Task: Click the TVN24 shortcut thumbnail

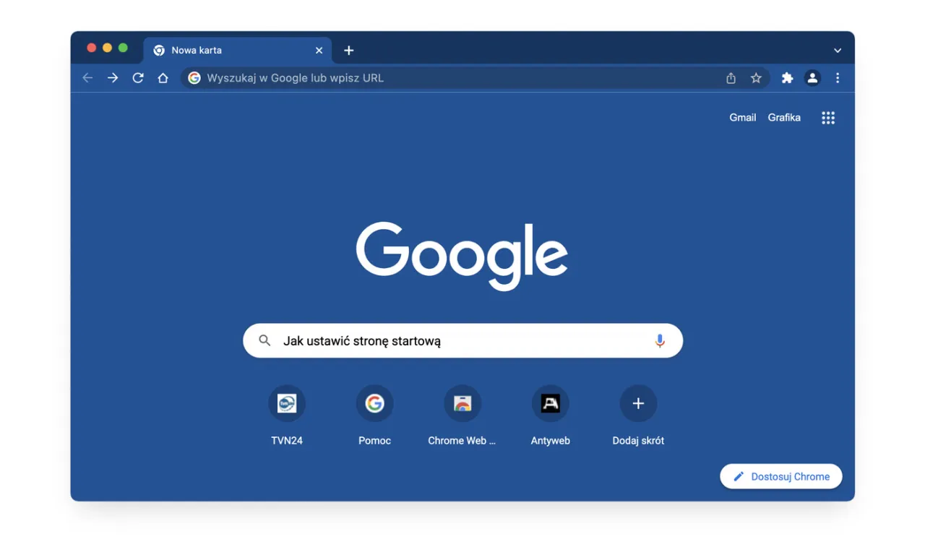Action: (287, 403)
